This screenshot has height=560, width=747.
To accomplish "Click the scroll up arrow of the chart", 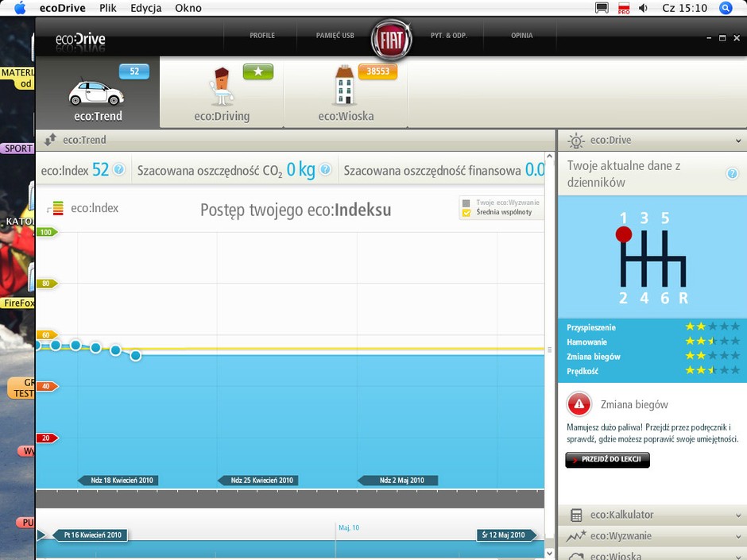I will pyautogui.click(x=549, y=156).
